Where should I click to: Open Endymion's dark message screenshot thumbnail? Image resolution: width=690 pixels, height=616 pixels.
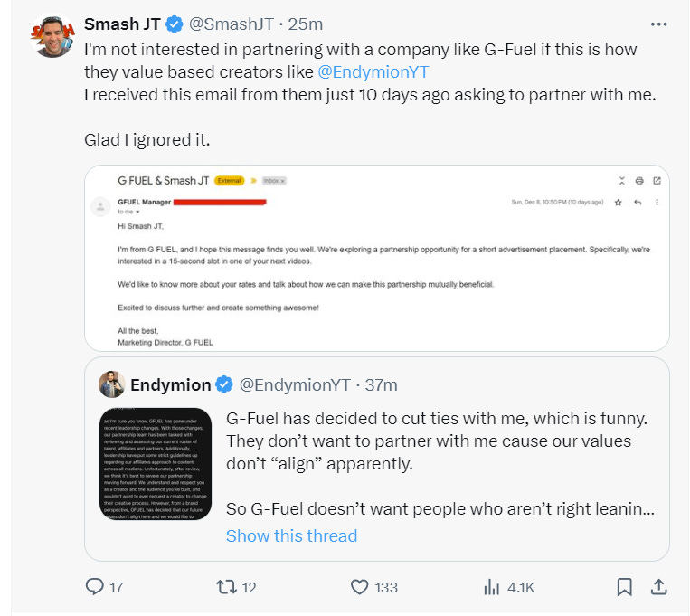pos(156,464)
